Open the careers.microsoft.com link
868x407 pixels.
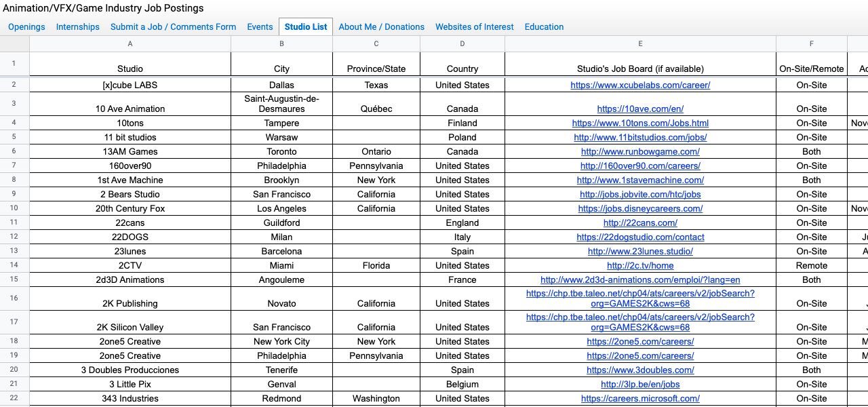tap(639, 399)
